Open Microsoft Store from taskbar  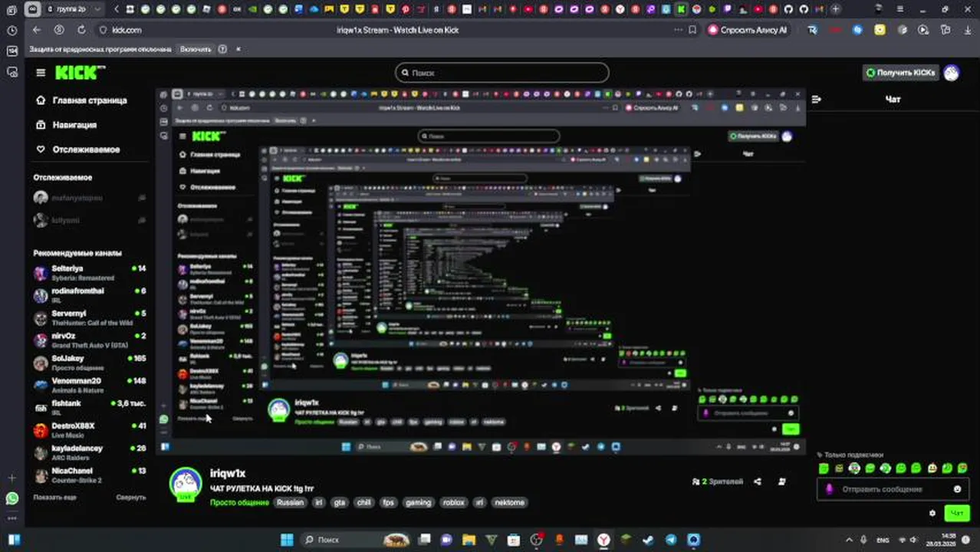point(514,540)
